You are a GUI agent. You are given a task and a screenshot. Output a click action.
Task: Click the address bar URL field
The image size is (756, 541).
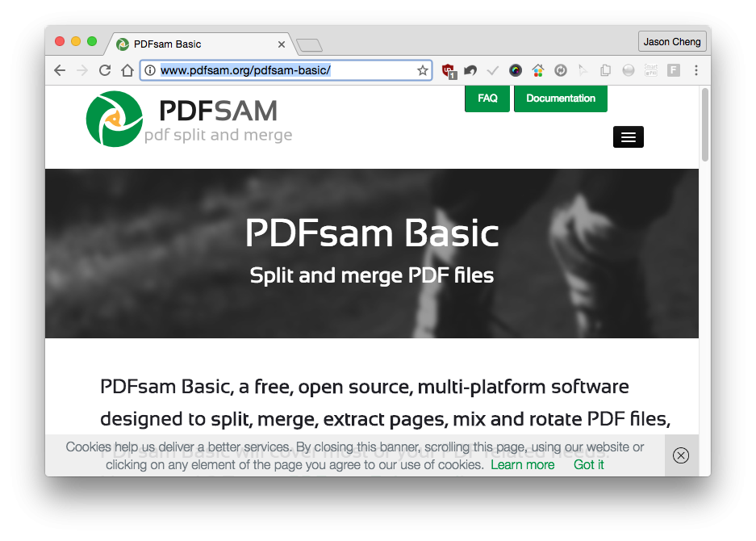coord(286,70)
